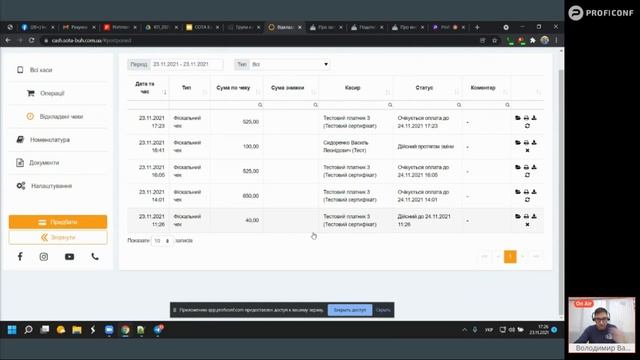Open Всі каси in sidebar
The width and height of the screenshot is (640, 360).
(x=41, y=70)
